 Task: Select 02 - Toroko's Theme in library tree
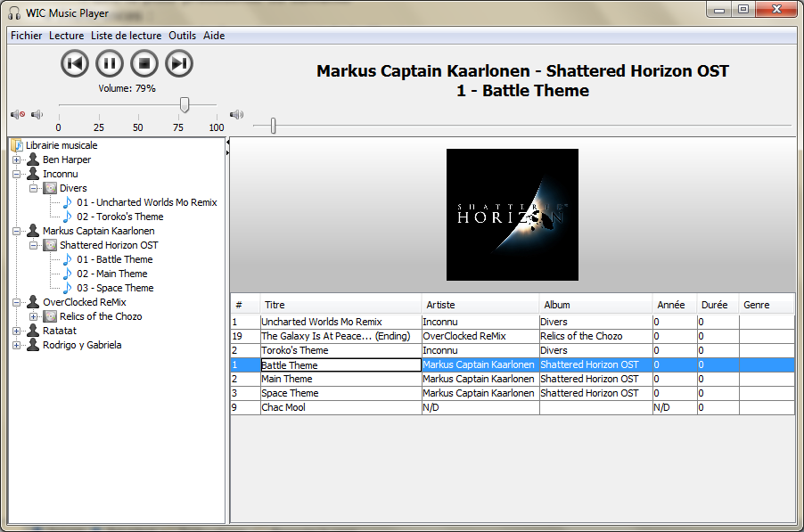[119, 217]
